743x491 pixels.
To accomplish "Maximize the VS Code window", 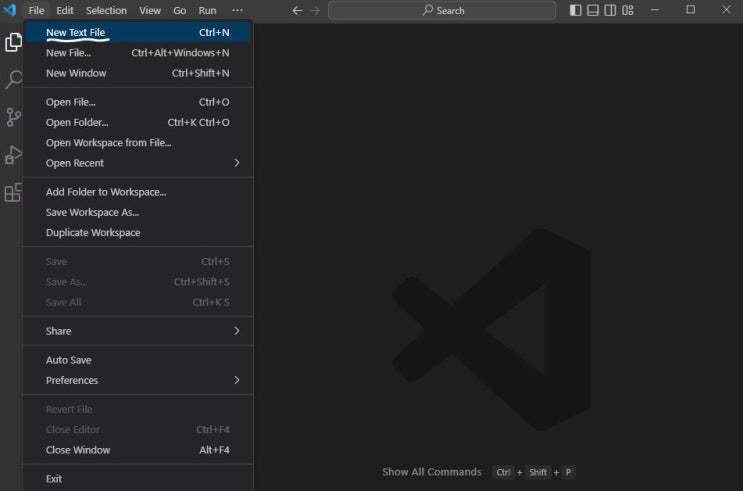I will coord(690,10).
